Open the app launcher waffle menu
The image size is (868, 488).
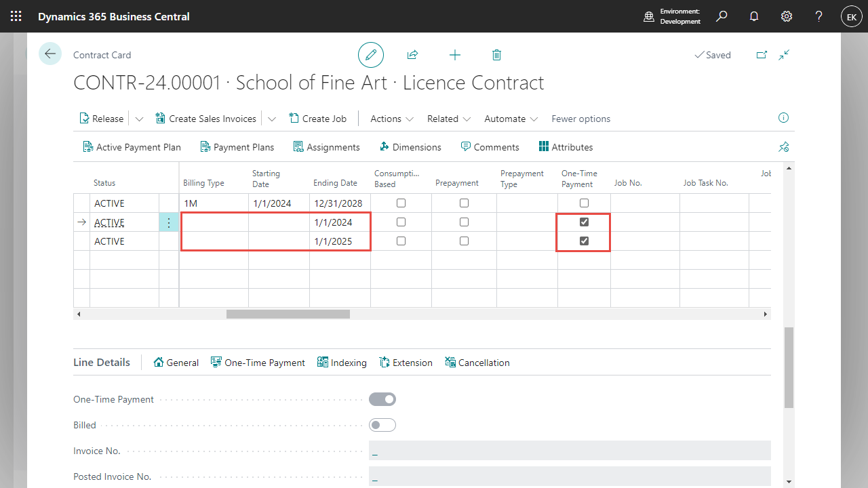(x=16, y=16)
